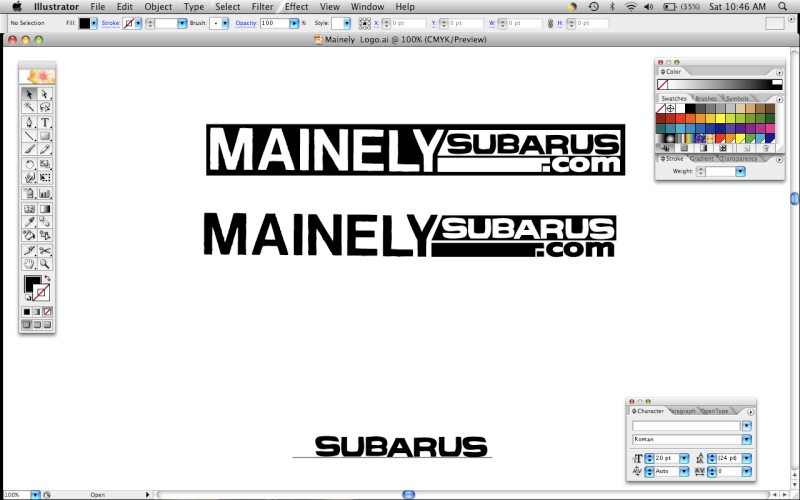Choose the Warp tool
This screenshot has width=800, height=500.
tap(29, 178)
